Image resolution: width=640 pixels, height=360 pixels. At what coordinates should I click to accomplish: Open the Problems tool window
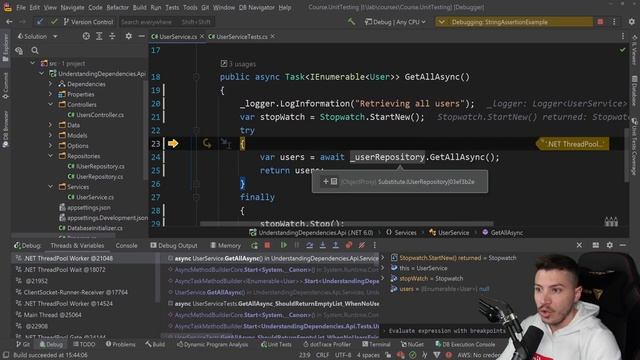120,344
